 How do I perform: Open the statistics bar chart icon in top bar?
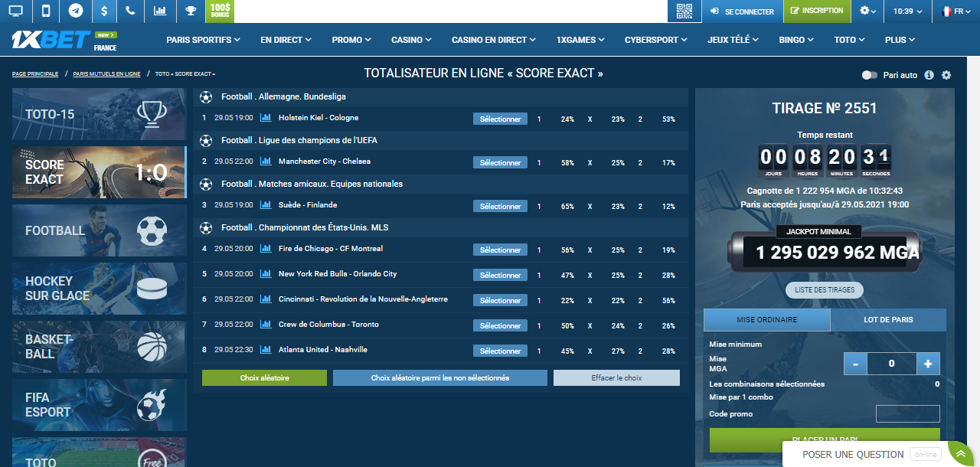click(160, 11)
